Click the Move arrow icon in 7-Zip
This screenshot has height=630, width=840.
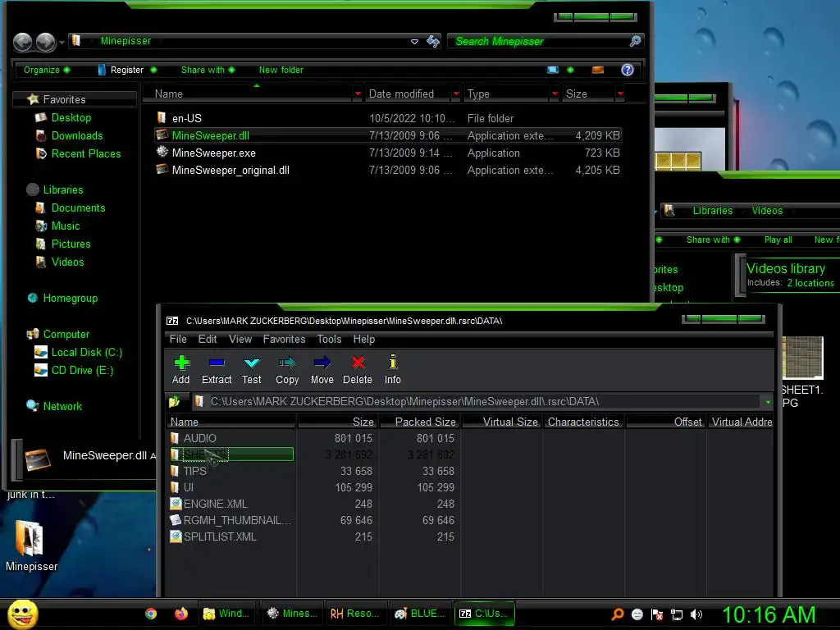coord(322,369)
